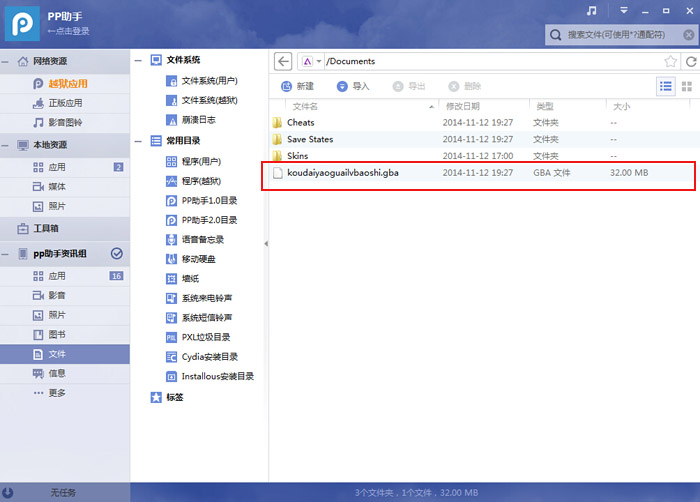Open 崩溃日志 folder
The height and width of the screenshot is (502, 700).
191,120
